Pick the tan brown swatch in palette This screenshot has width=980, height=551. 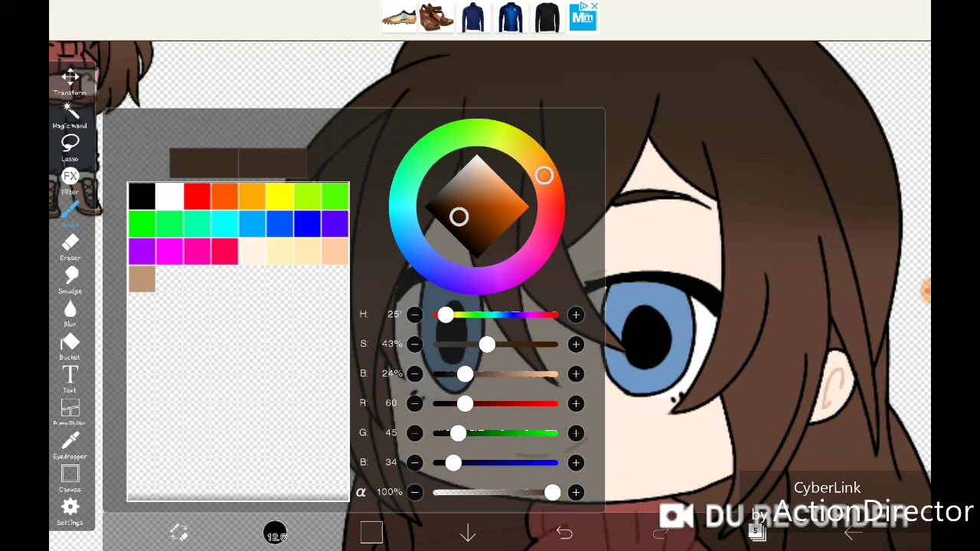pyautogui.click(x=142, y=279)
